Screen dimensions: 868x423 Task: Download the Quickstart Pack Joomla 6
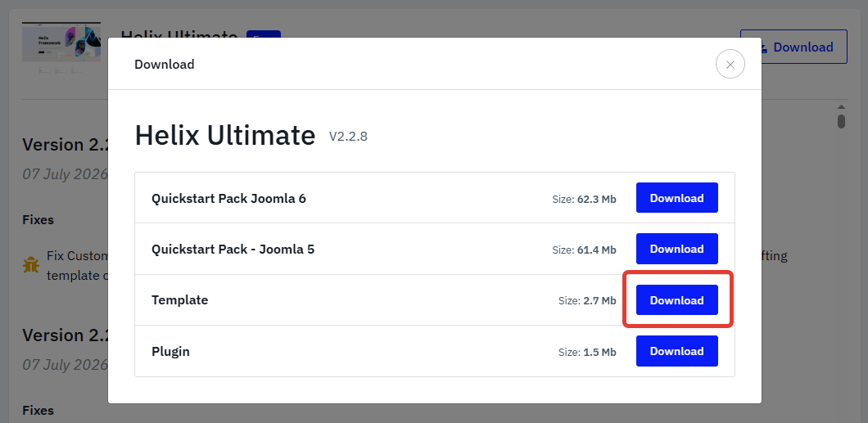pyautogui.click(x=676, y=198)
